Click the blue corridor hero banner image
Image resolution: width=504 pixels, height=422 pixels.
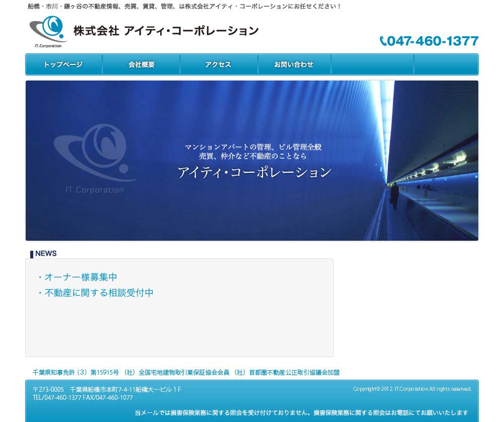pyautogui.click(x=252, y=161)
